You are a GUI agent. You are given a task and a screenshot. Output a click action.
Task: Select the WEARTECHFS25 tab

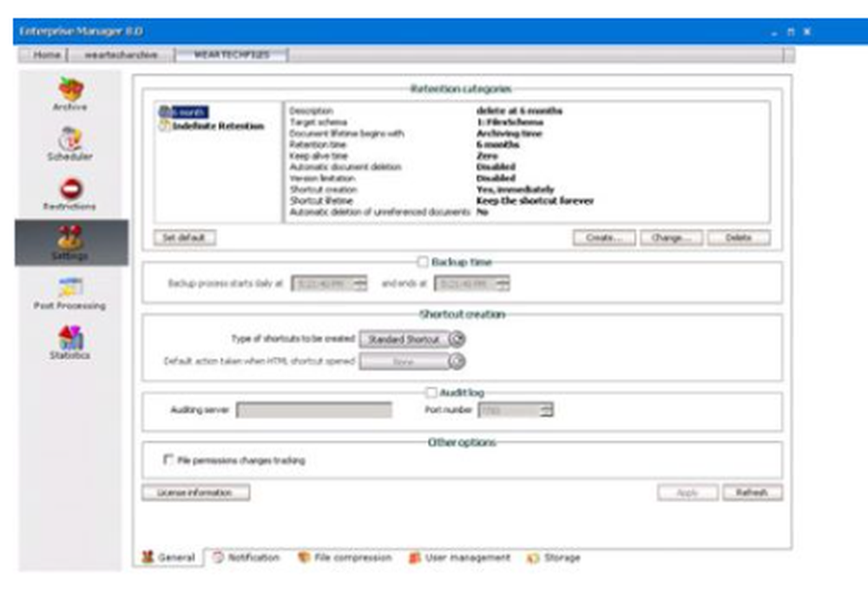(232, 54)
